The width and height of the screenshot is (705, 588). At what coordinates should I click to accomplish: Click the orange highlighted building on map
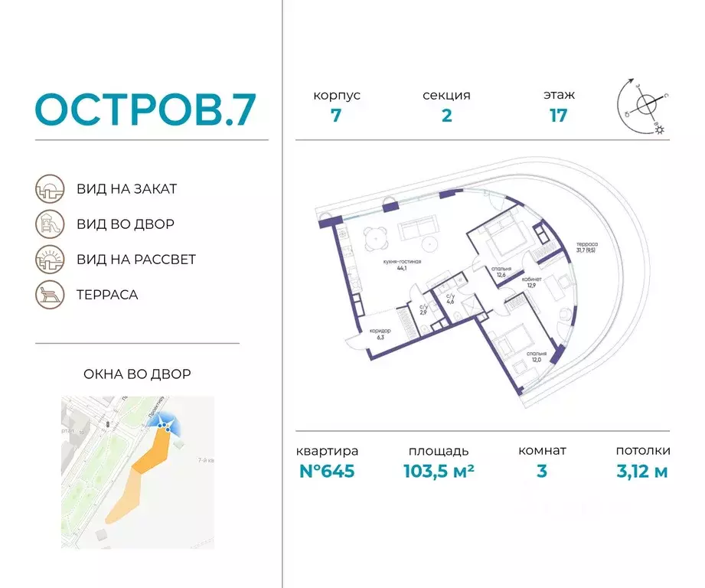click(x=151, y=450)
